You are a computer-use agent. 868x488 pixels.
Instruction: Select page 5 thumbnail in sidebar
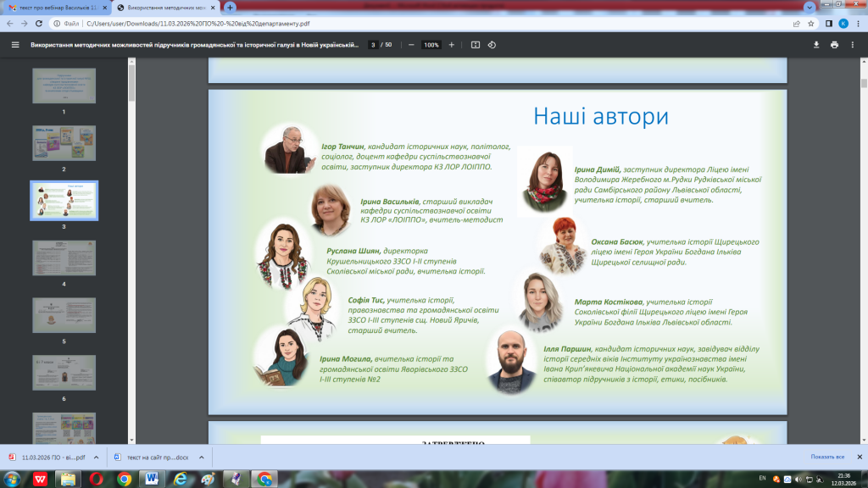click(64, 315)
